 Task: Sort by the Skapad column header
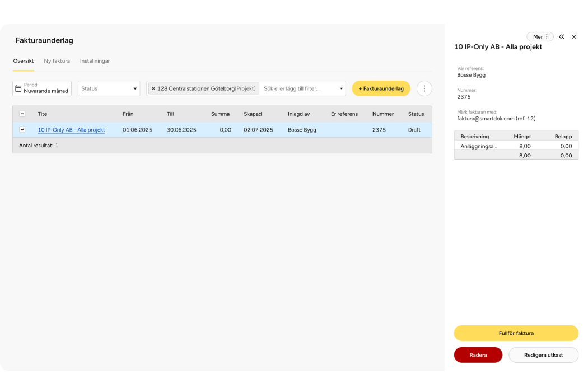[253, 114]
